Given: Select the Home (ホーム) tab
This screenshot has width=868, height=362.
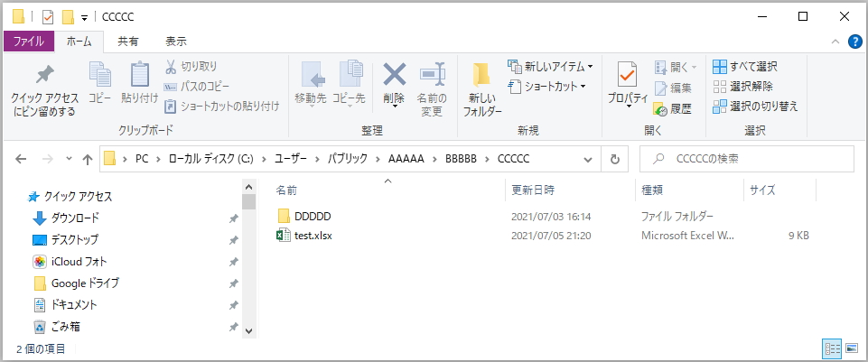Looking at the screenshot, I should 79,42.
